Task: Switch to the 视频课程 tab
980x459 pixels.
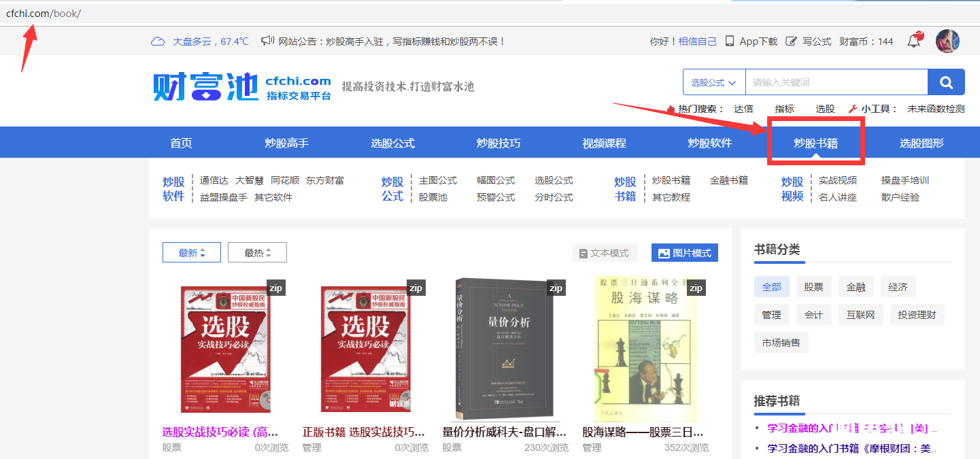Action: [x=603, y=142]
